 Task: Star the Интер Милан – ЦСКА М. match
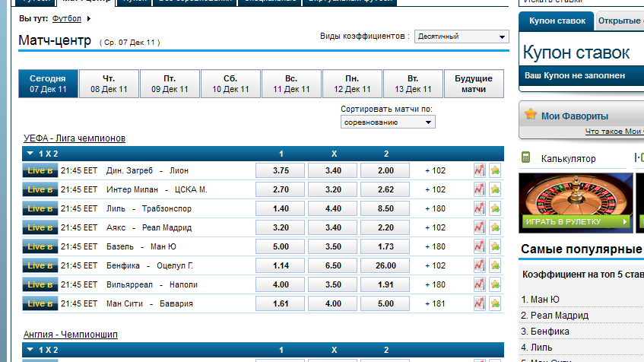(x=495, y=189)
